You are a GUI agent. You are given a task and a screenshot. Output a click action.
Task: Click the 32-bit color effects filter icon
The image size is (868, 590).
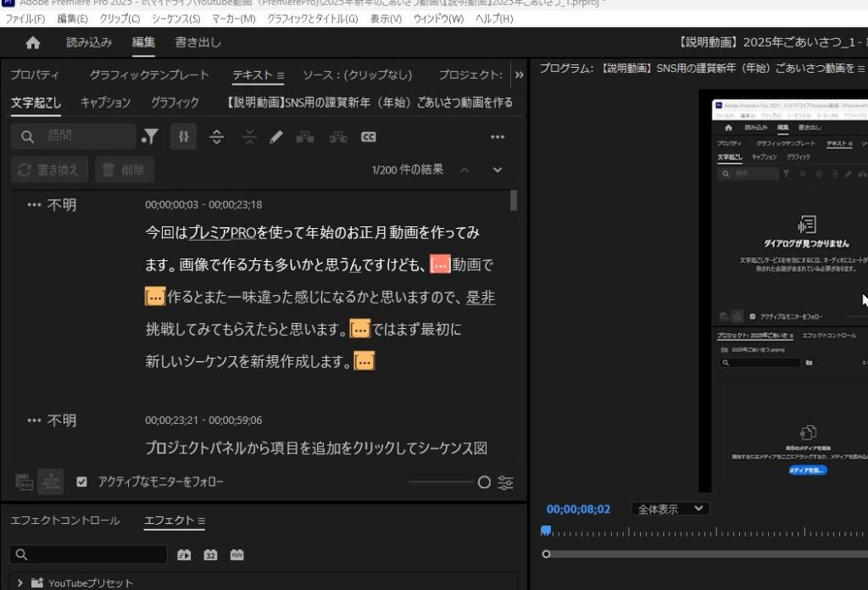point(210,554)
